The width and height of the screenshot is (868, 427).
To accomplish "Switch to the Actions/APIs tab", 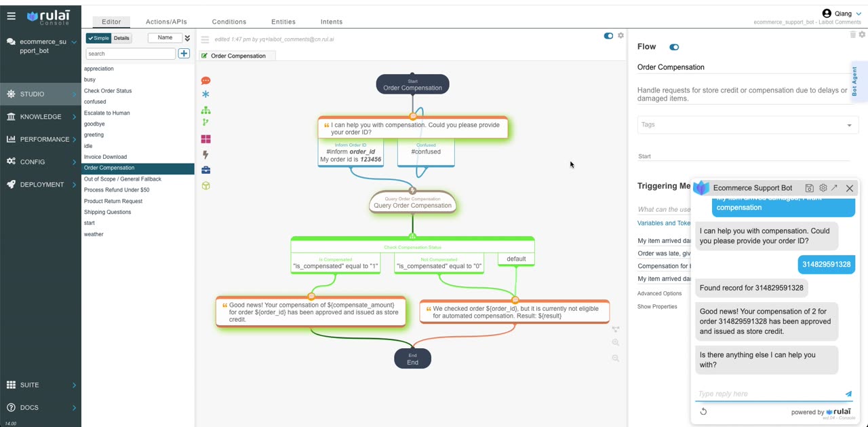I will (166, 22).
